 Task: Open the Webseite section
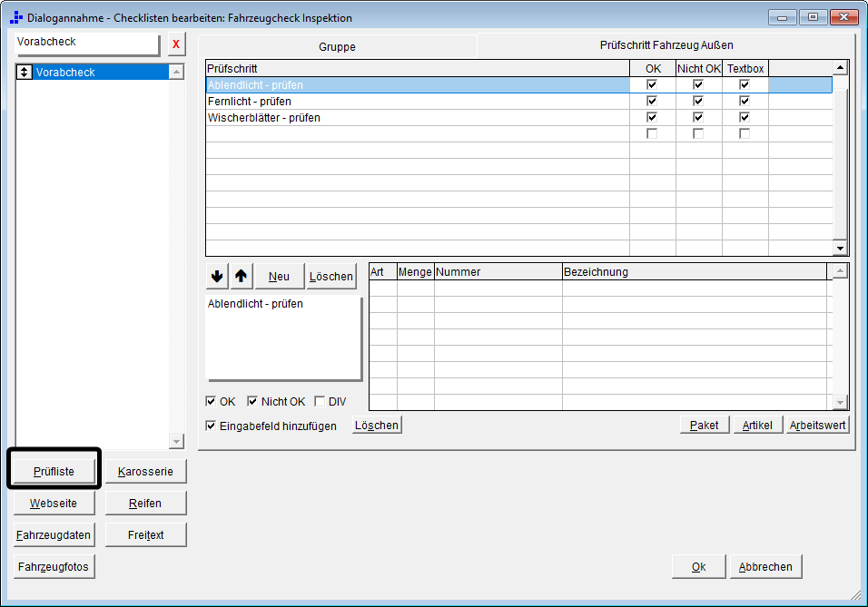point(54,503)
